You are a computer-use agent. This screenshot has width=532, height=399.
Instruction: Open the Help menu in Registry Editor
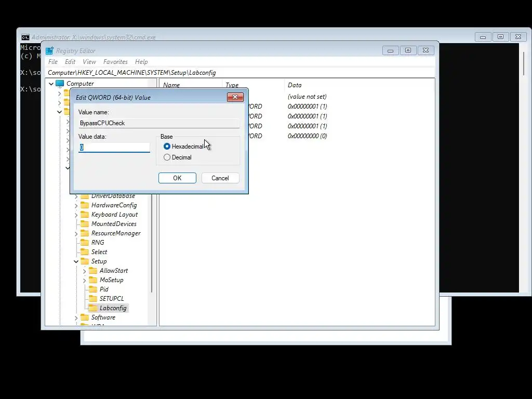click(141, 62)
